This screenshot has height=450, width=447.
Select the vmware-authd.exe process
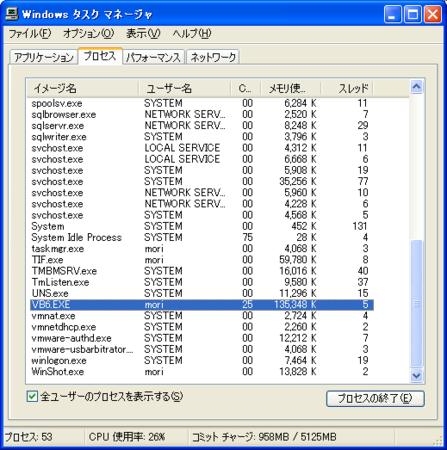202,338
